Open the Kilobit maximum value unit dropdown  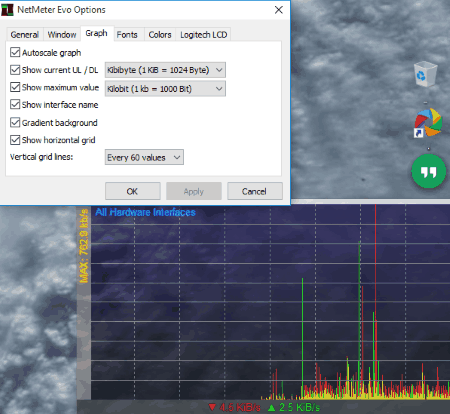[x=165, y=89]
